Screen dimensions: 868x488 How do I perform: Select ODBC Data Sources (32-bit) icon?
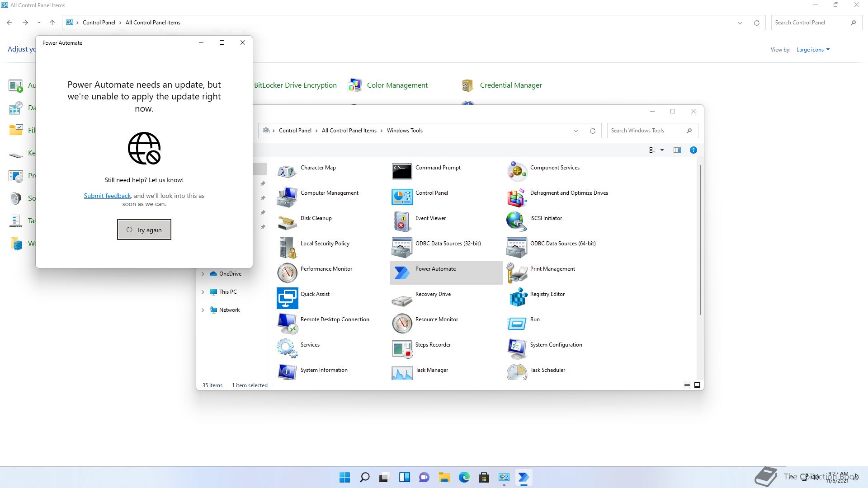[402, 247]
